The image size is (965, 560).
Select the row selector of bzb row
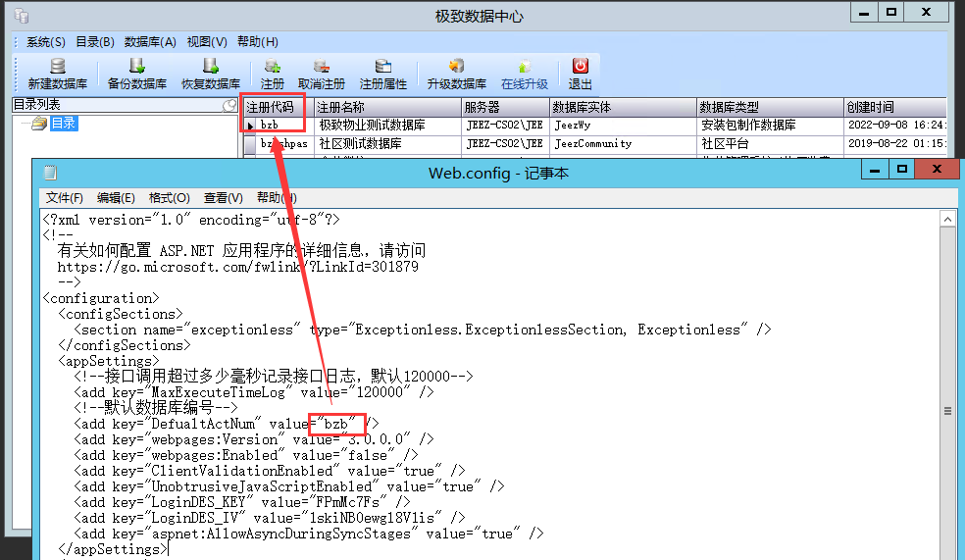pos(250,126)
